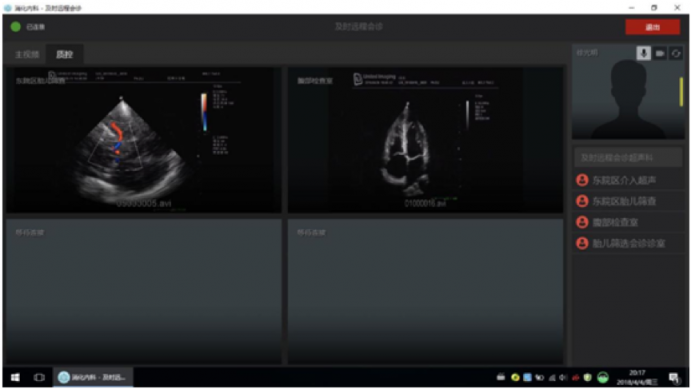The height and width of the screenshot is (389, 691).
Task: Click the red exit button at top right
Action: point(653,27)
